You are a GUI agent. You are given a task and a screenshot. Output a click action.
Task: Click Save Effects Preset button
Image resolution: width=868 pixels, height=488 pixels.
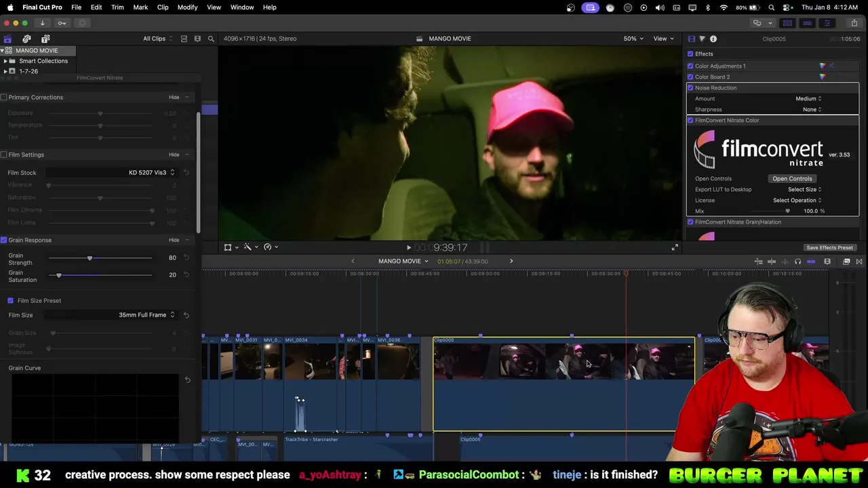tap(829, 247)
